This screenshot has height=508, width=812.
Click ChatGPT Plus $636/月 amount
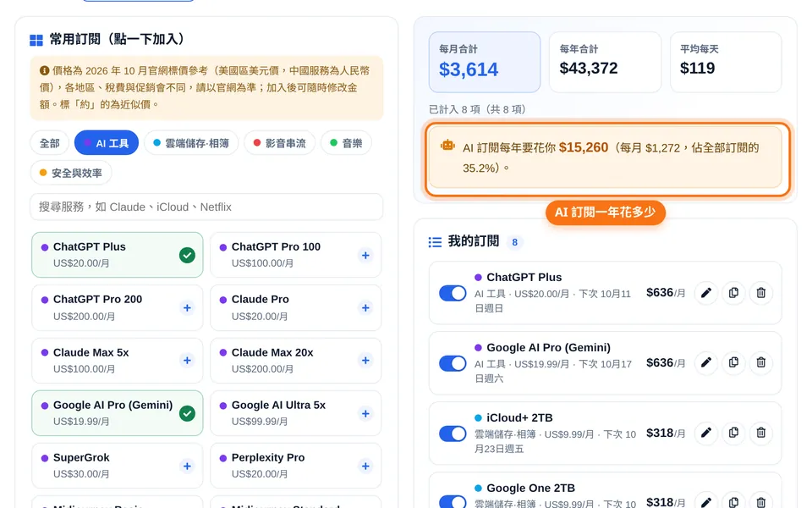coord(666,293)
